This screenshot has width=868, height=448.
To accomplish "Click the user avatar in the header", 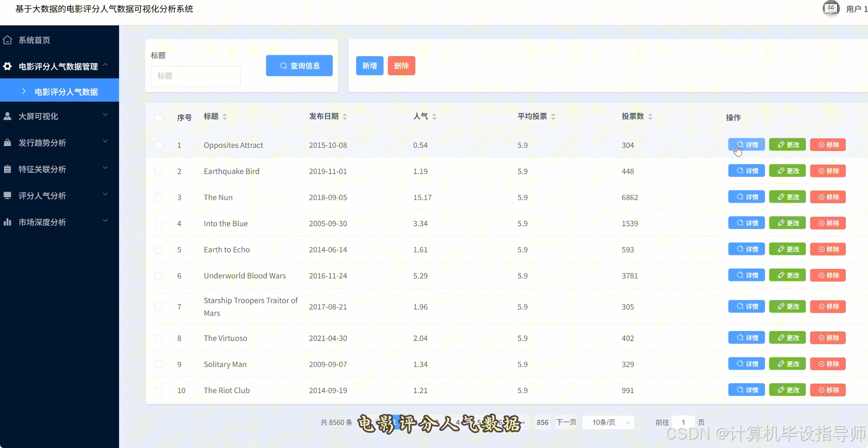I will tap(831, 8).
